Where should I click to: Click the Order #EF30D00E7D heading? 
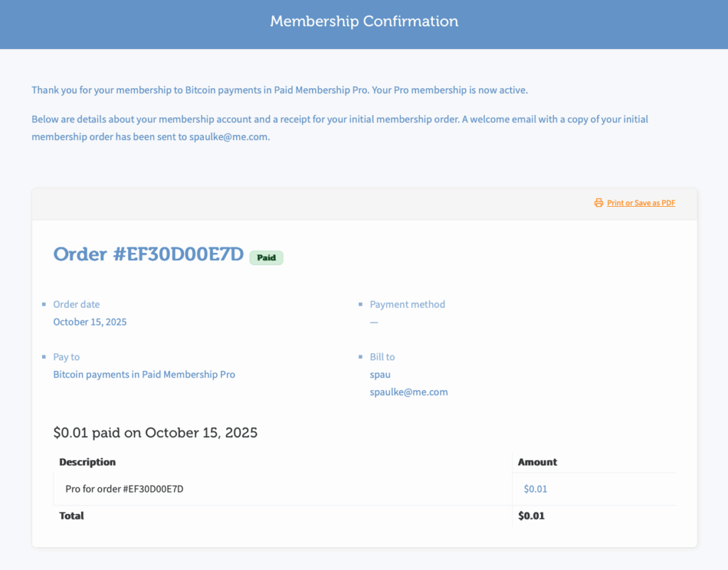tap(149, 254)
